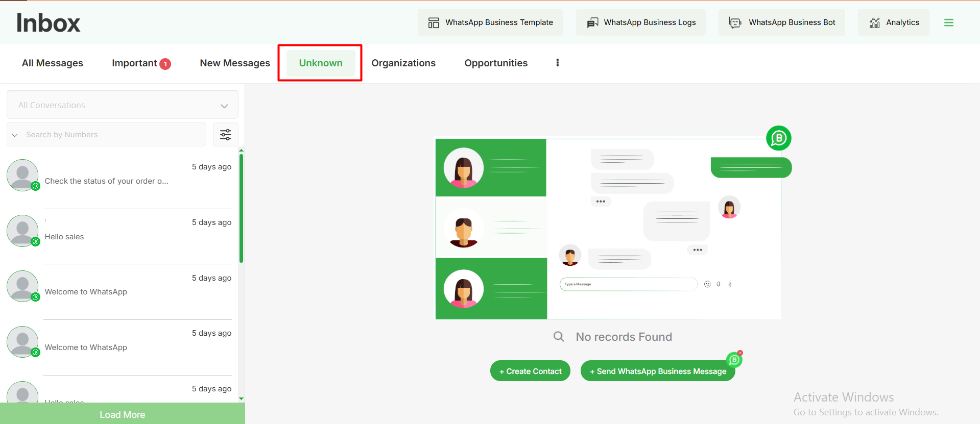Click the WhatsApp Business Bot icon

735,22
